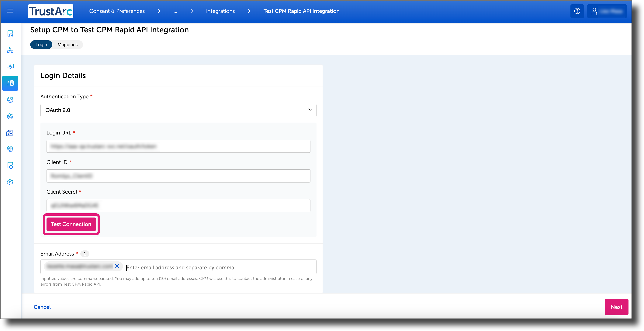Click the Cancel link
This screenshot has height=331, width=644.
pyautogui.click(x=42, y=307)
